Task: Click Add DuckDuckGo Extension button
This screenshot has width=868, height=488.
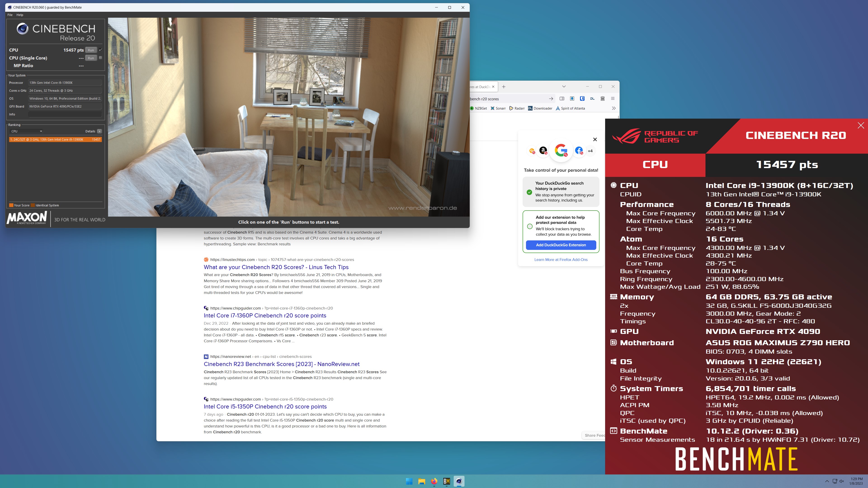Action: (x=561, y=245)
